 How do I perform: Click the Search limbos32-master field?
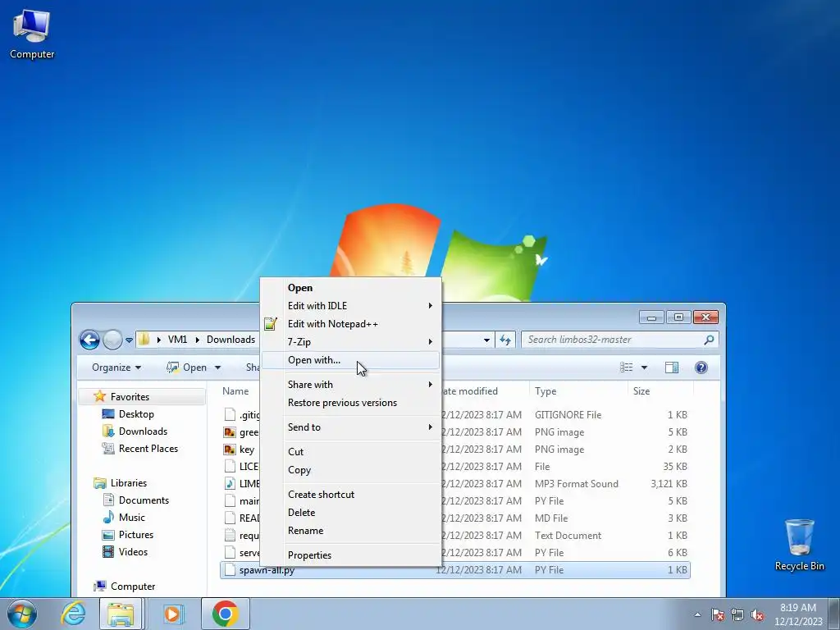point(620,340)
